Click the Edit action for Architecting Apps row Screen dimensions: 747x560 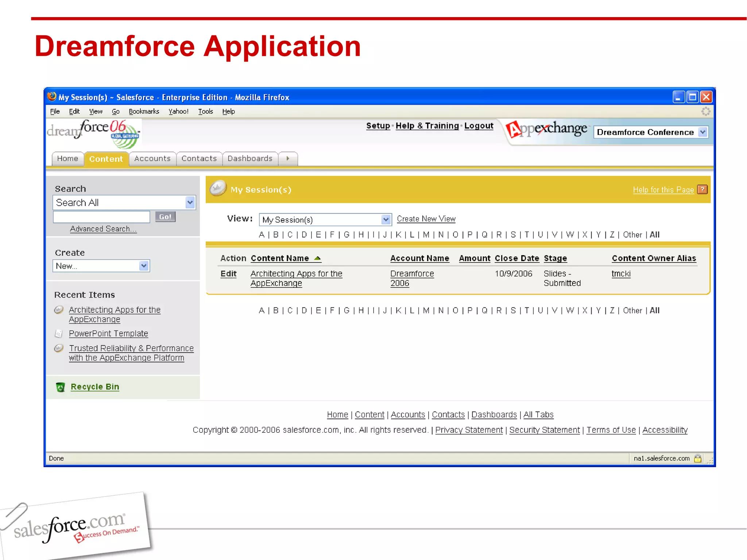click(228, 274)
